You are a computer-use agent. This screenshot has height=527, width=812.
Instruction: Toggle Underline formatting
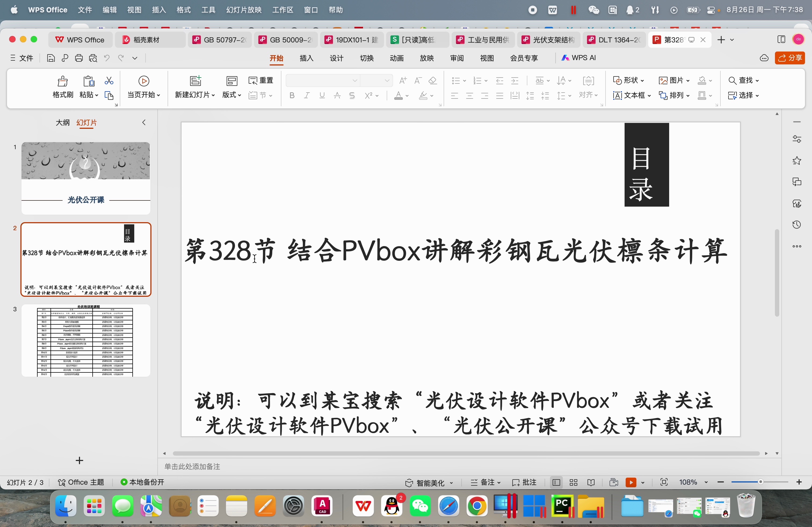(x=322, y=96)
